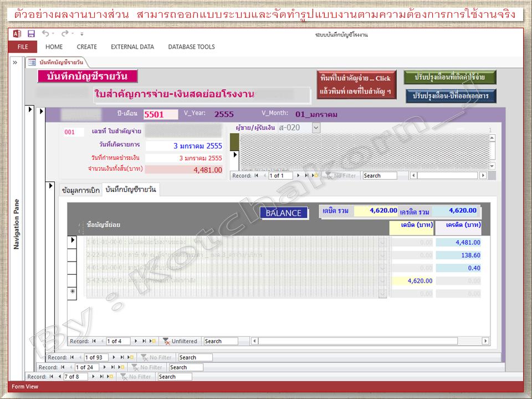Click the Access application logo icon
532x399 pixels.
tap(17, 34)
